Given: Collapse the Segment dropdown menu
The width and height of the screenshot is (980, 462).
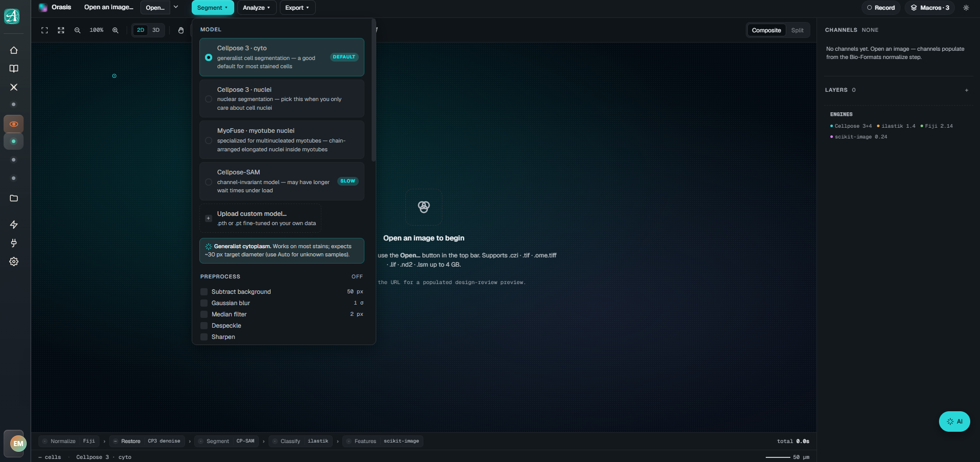Looking at the screenshot, I should [213, 8].
